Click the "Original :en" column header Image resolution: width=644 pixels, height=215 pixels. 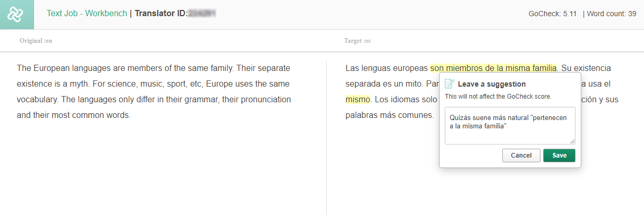(36, 41)
